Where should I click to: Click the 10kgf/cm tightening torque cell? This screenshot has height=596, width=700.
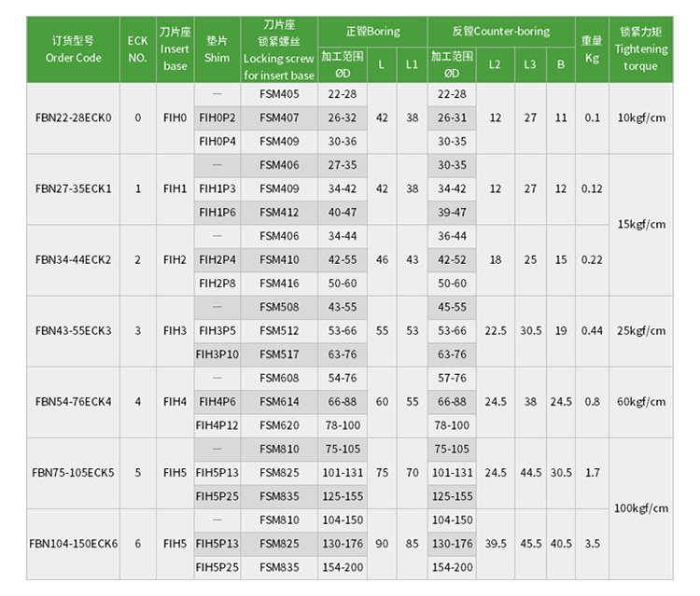(641, 118)
